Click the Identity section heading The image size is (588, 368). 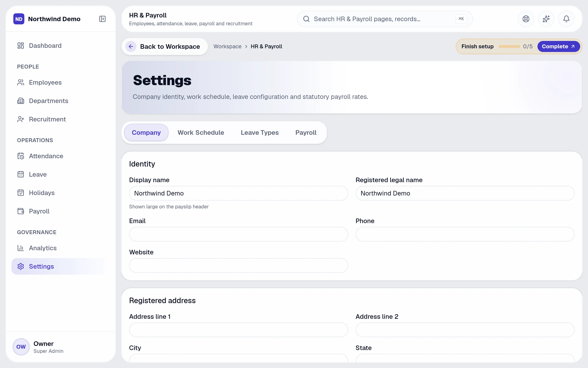coord(142,164)
